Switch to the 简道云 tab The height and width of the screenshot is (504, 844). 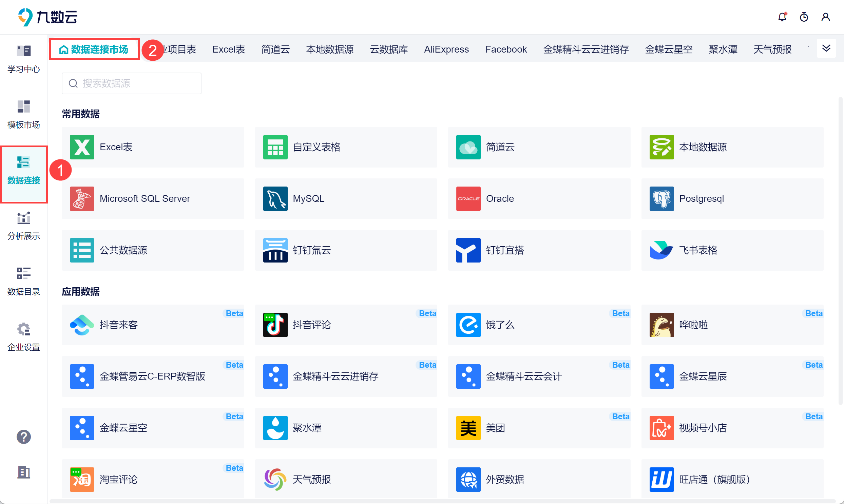[275, 50]
